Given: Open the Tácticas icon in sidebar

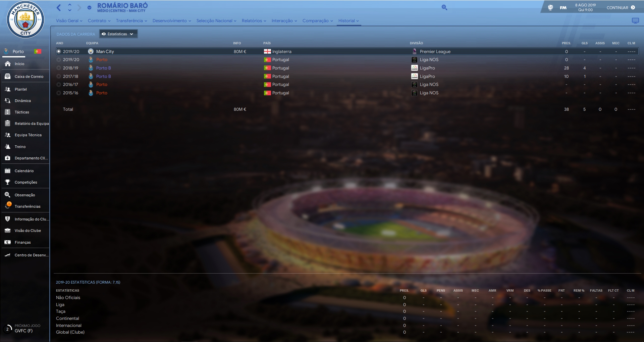Looking at the screenshot, I should [x=8, y=112].
